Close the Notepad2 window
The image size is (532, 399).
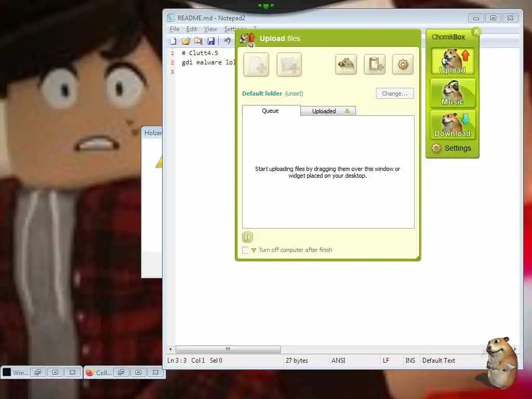click(510, 18)
